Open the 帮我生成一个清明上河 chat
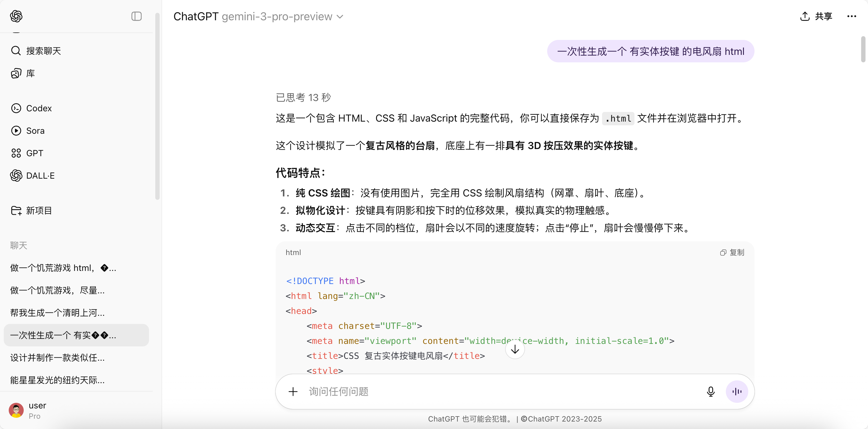This screenshot has height=429, width=868. coord(58,313)
